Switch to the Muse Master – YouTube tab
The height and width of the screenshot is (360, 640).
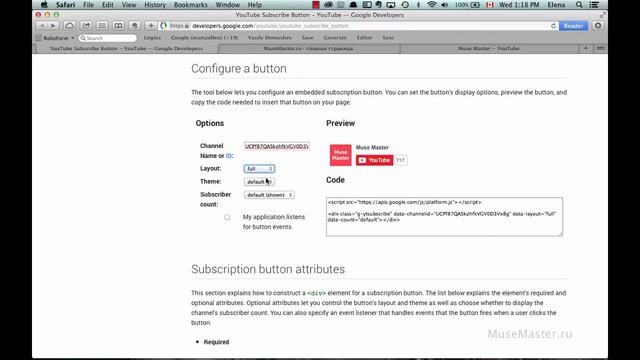click(489, 49)
